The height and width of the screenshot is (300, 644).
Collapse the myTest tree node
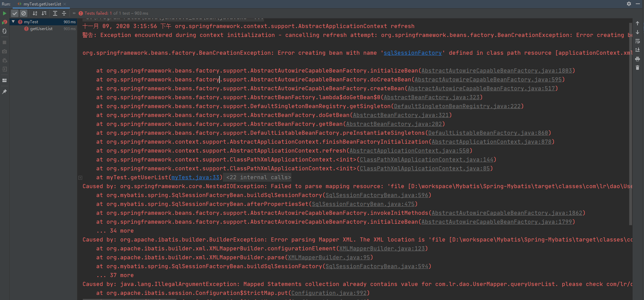coord(13,22)
